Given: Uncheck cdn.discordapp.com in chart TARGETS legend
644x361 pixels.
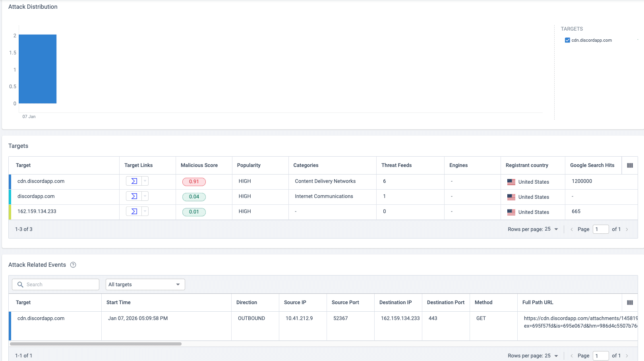Looking at the screenshot, I should pos(567,40).
